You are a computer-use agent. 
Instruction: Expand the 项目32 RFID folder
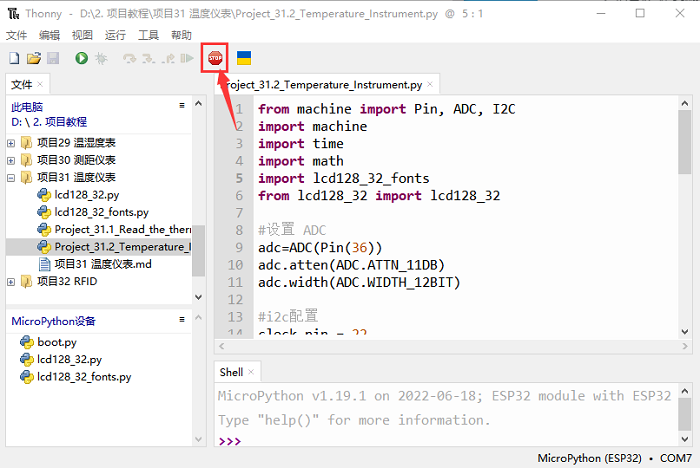pyautogui.click(x=11, y=281)
